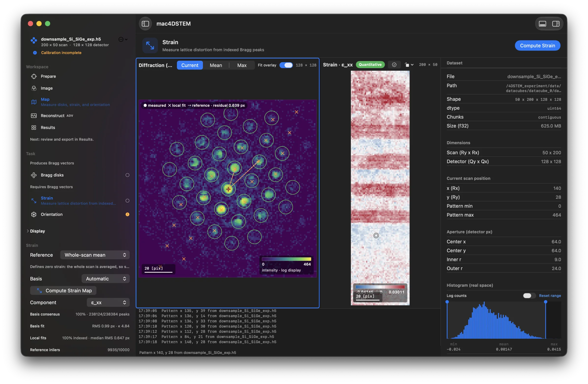Screen dimensions: 588x384
Task: Toggle the Fit overlay switch
Action: tap(286, 65)
